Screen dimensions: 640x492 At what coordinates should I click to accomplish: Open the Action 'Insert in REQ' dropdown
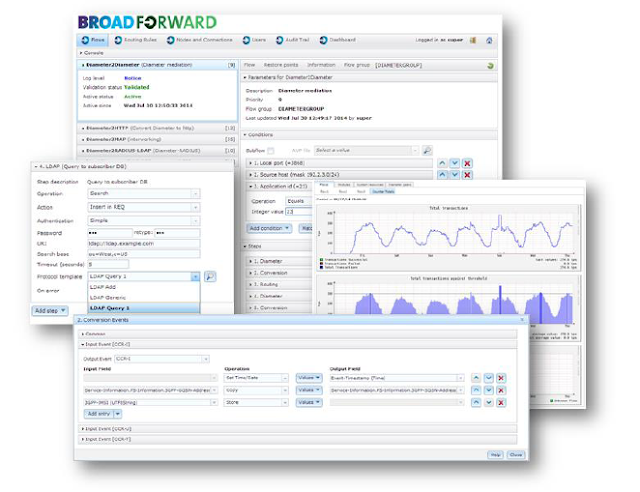[144, 207]
